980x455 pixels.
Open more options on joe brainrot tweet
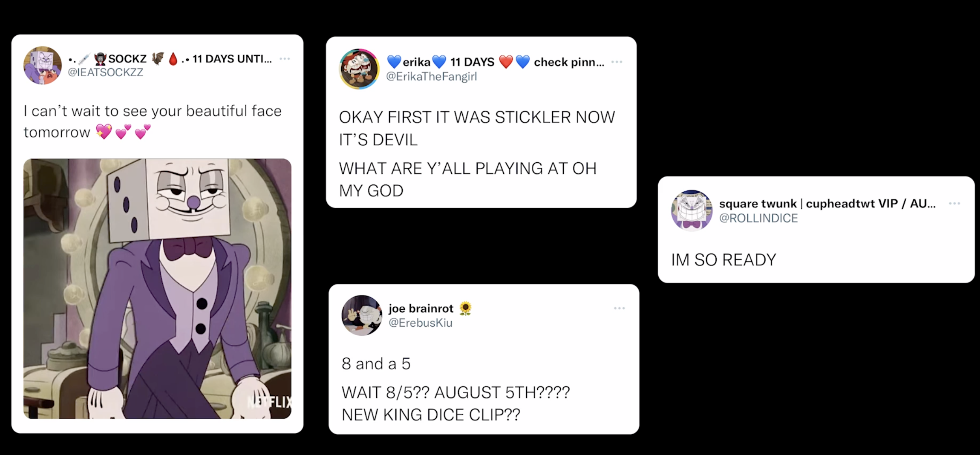(619, 308)
